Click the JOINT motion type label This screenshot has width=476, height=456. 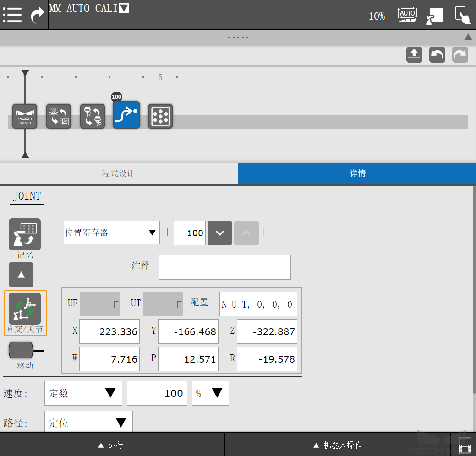(x=27, y=196)
